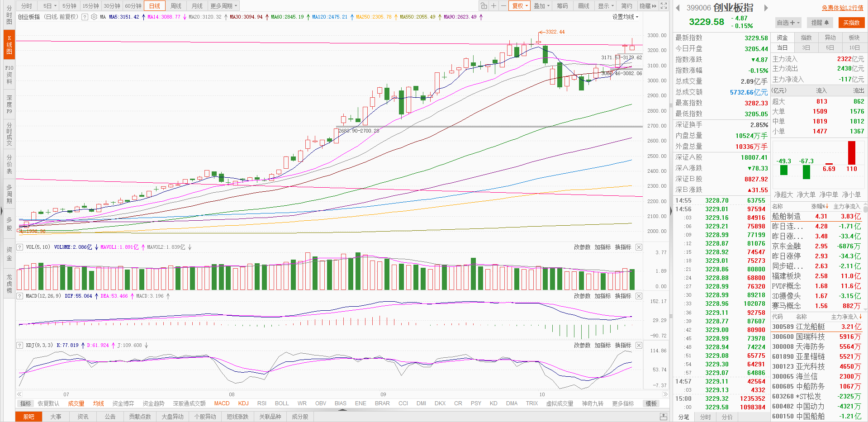Enter fullscreen with the expand icon
The height and width of the screenshot is (422, 868).
pos(664,6)
